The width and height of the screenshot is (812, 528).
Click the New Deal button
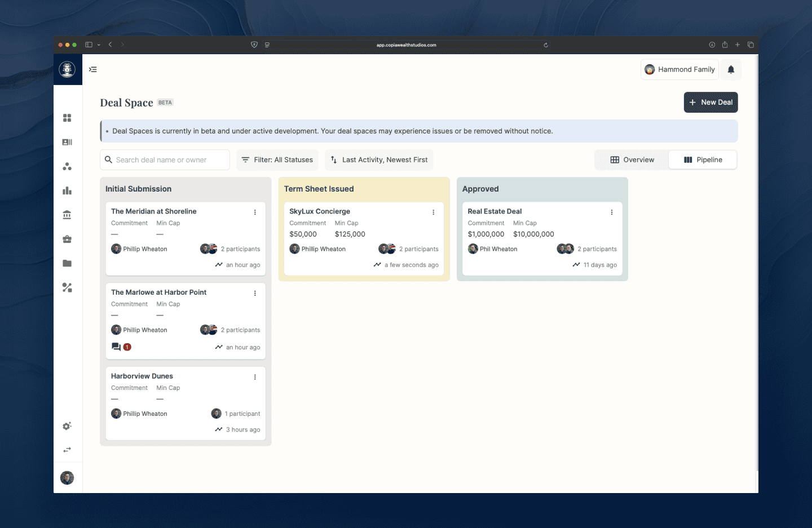710,103
